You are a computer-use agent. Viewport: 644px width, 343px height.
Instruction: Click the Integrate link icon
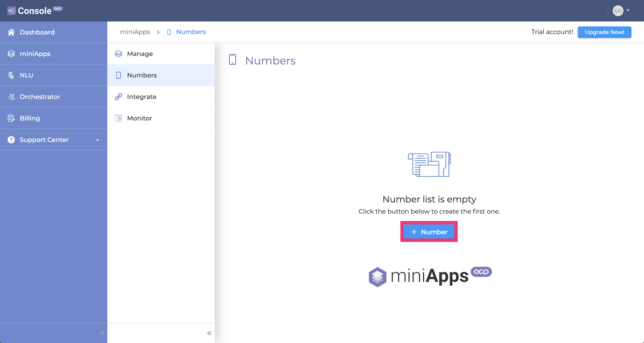119,97
